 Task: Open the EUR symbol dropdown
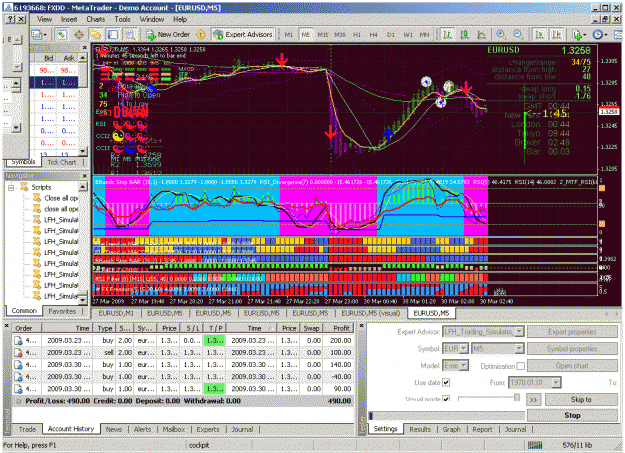click(x=463, y=349)
